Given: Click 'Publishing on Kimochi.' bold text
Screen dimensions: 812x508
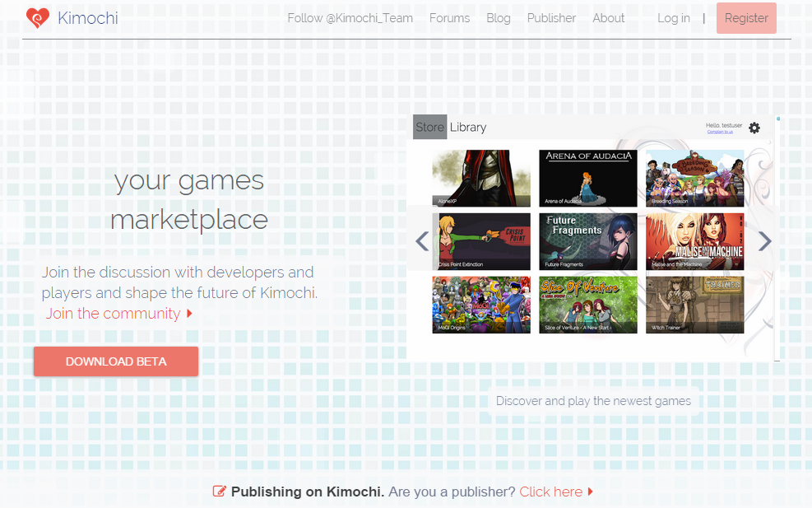Looking at the screenshot, I should tap(308, 492).
